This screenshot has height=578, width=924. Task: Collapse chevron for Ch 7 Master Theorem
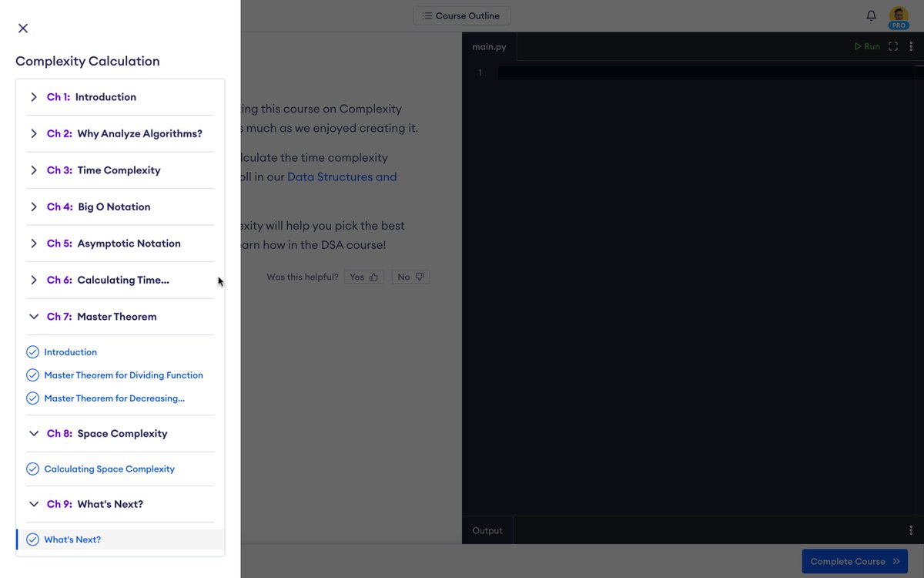[x=34, y=317]
